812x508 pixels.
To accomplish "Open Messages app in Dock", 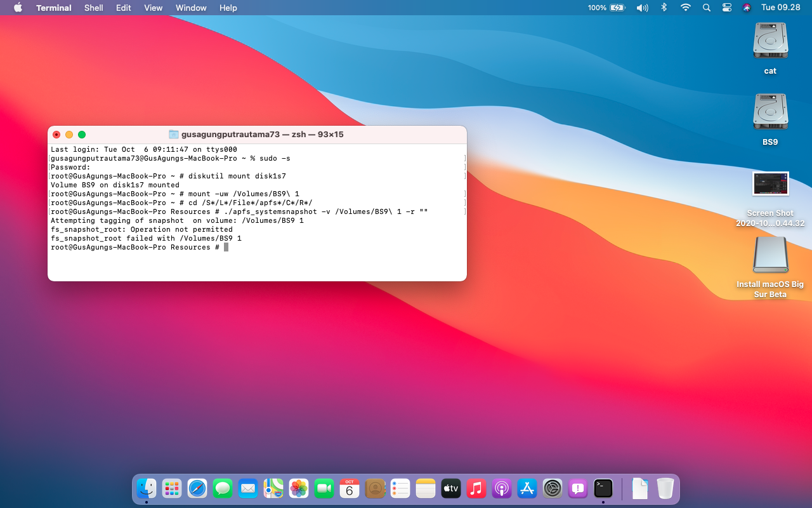I will tap(223, 488).
